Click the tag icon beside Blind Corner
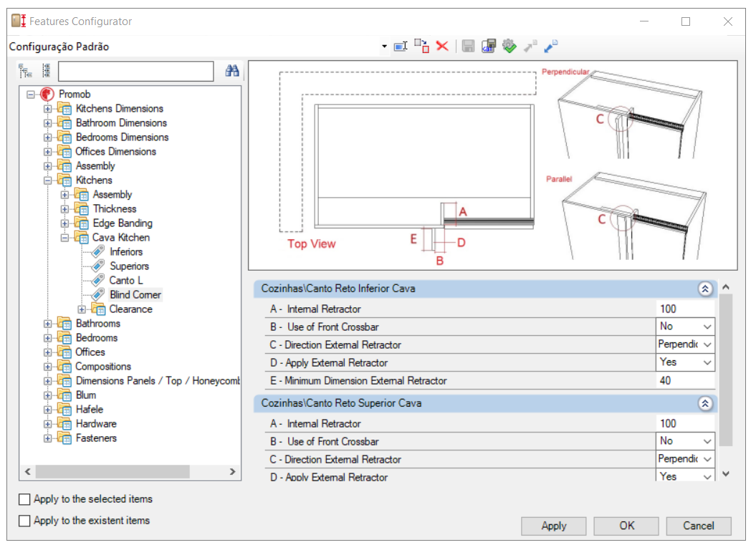Screen dimensions: 756x550 tap(98, 294)
